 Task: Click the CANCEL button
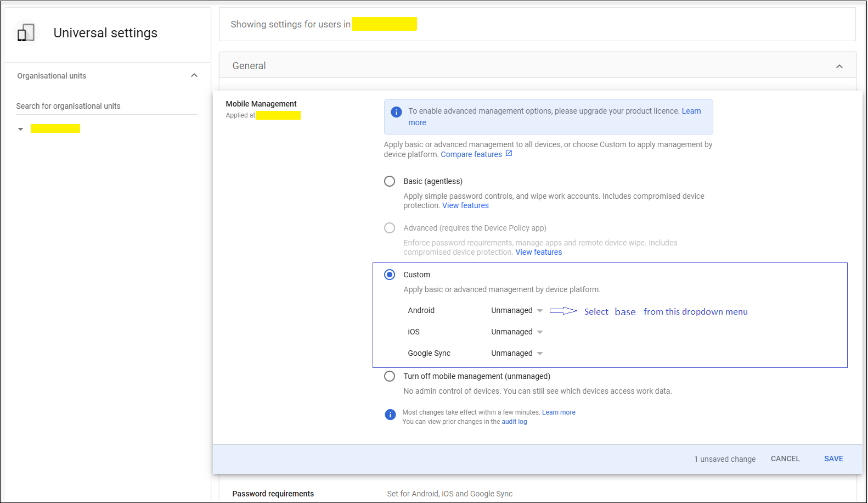pos(785,459)
